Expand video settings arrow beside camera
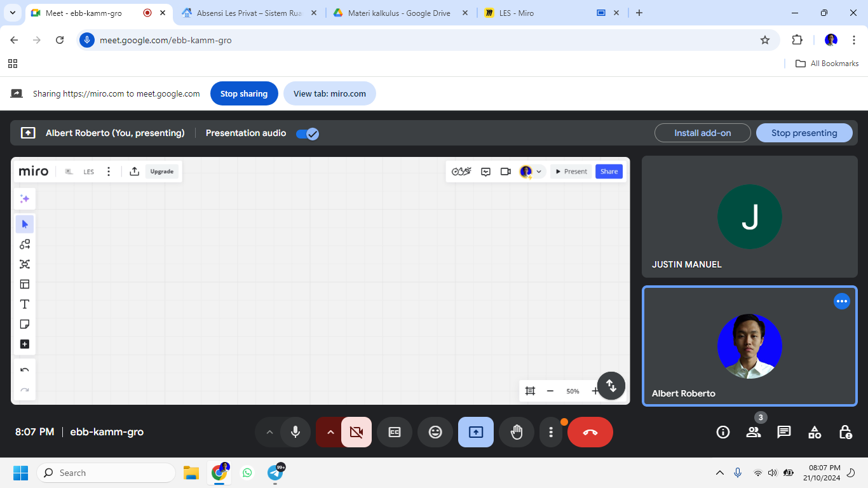The width and height of the screenshot is (868, 488). pyautogui.click(x=330, y=432)
